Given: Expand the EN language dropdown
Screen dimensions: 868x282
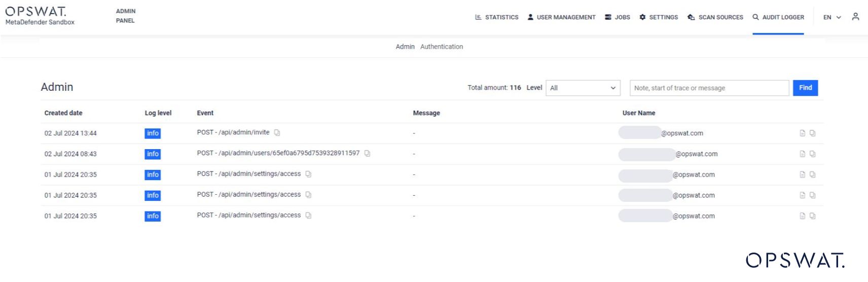Looking at the screenshot, I should [831, 17].
